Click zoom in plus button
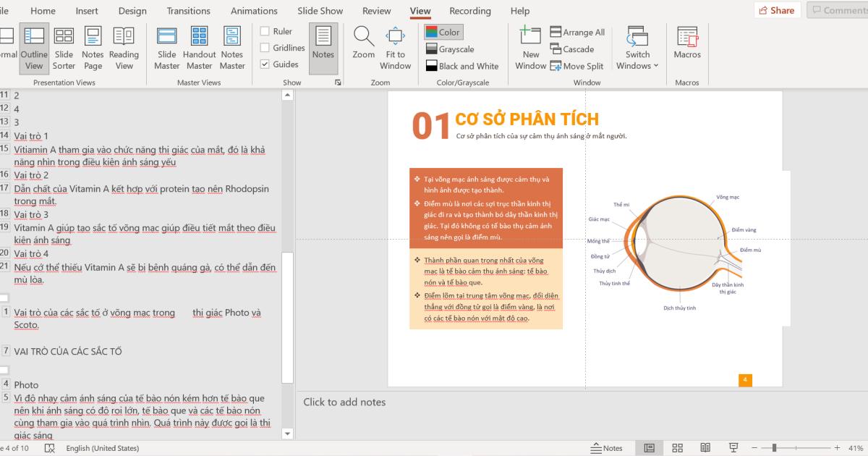The image size is (868, 456). [x=838, y=448]
